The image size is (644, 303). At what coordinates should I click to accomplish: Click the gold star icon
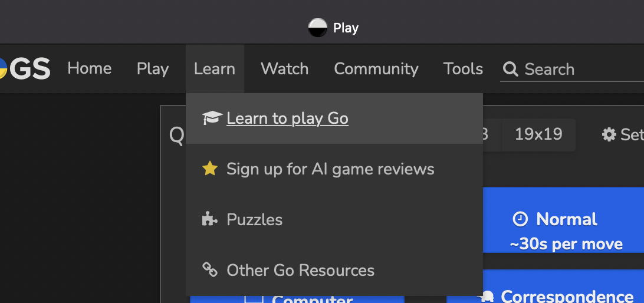209,169
